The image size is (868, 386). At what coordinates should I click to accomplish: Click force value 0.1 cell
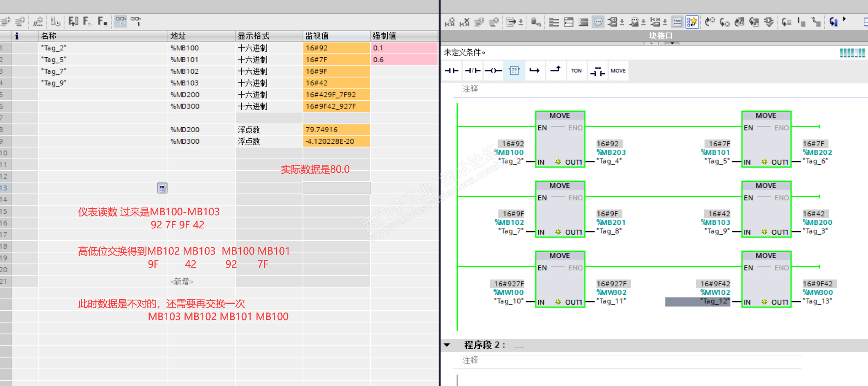point(404,48)
